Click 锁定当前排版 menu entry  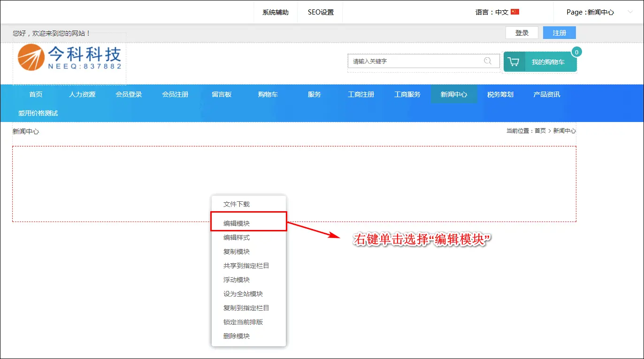[x=243, y=322]
